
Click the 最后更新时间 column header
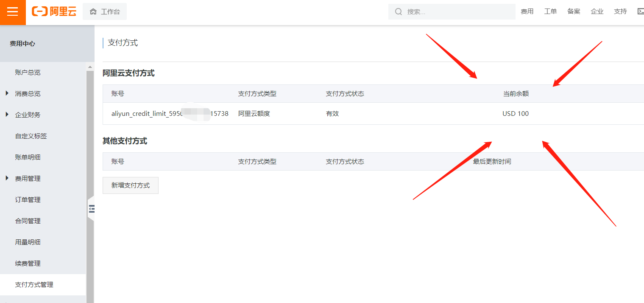coord(492,162)
